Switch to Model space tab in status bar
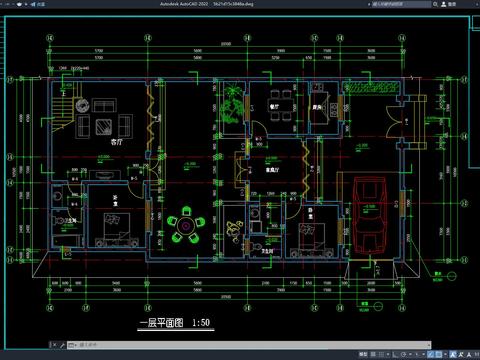Image resolution: width=480 pixels, height=360 pixels. [x=363, y=354]
